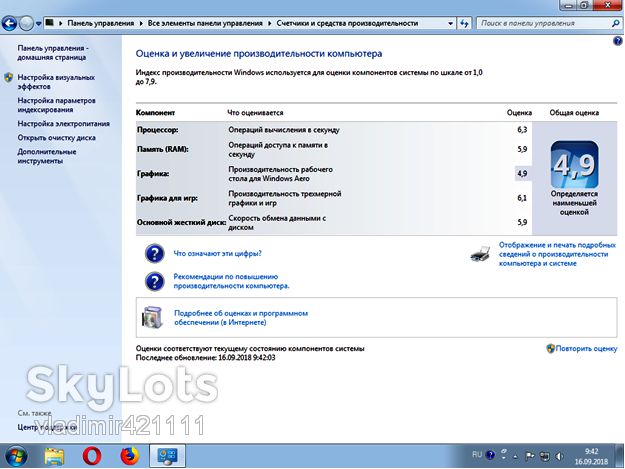Open Отображение и печать подробных сведений link
This screenshot has width=625, height=469.
557,254
